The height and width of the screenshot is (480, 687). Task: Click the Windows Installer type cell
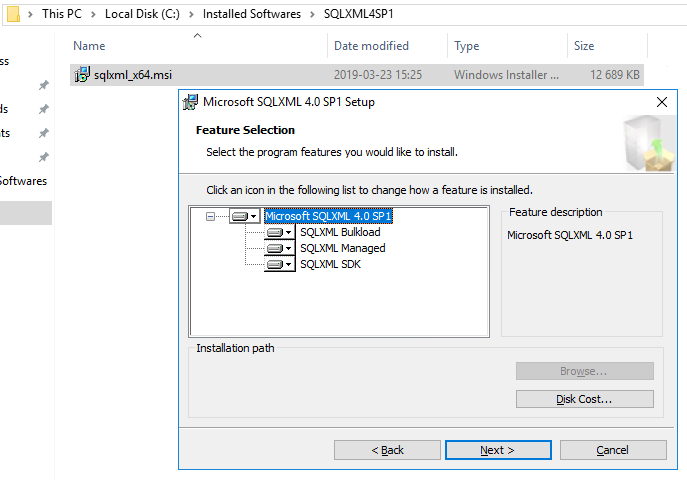[506, 75]
